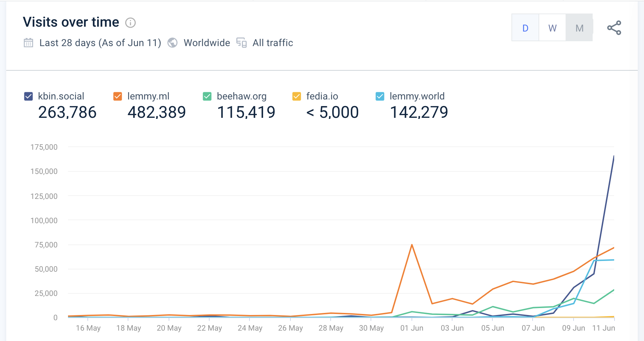
Task: Click the 75,000 y-axis label
Action: (x=46, y=245)
